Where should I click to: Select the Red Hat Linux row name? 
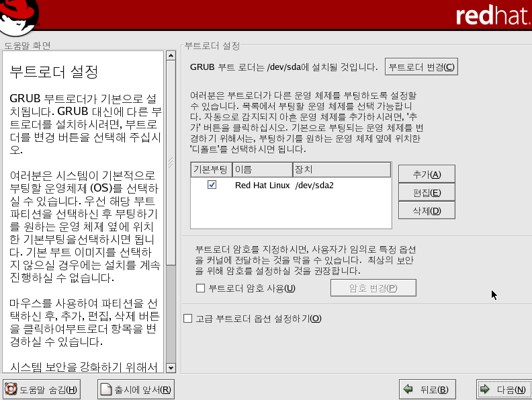(262, 185)
